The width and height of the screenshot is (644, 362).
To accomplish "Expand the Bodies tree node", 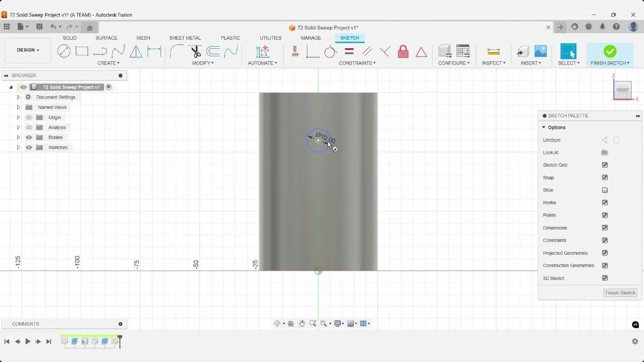I will coord(18,137).
